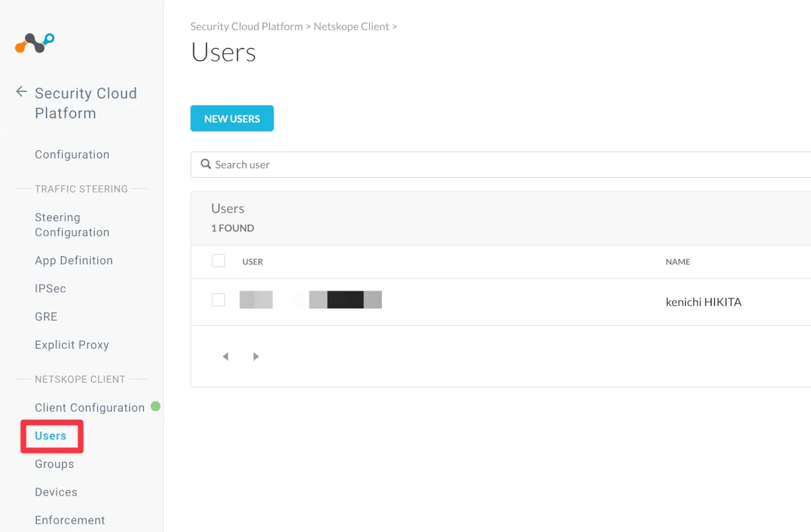Select GRE in traffic steering
811x532 pixels.
point(46,316)
